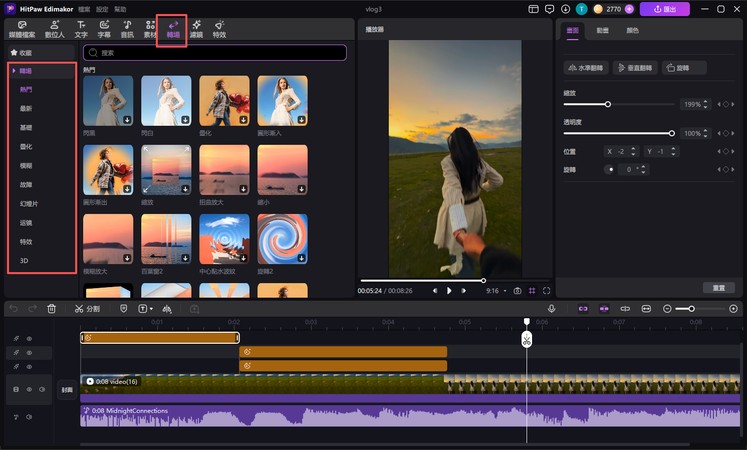Click the 水平翻轉 horizontal flip button
This screenshot has width=747, height=450.
click(x=587, y=68)
